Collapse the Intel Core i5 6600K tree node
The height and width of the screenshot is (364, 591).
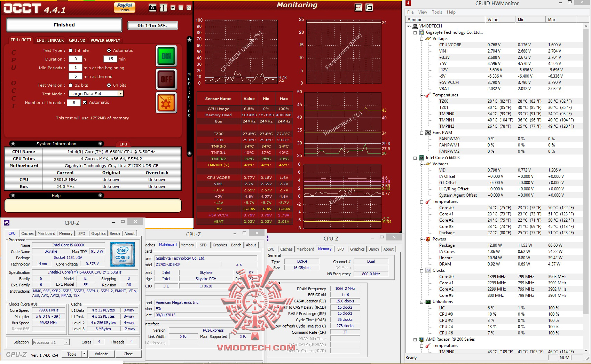click(x=415, y=158)
